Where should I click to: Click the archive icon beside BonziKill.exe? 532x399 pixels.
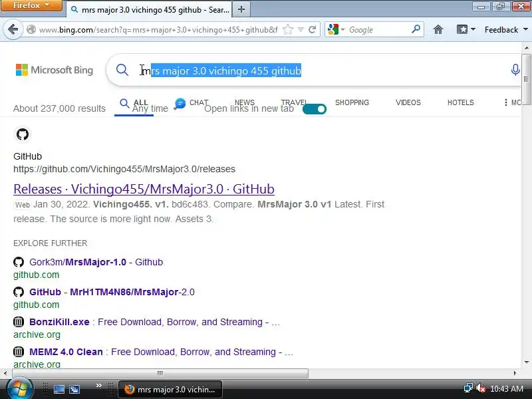(19, 322)
